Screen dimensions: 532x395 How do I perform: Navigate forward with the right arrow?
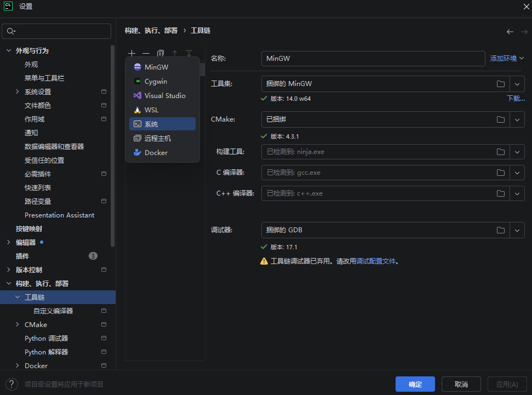[524, 32]
